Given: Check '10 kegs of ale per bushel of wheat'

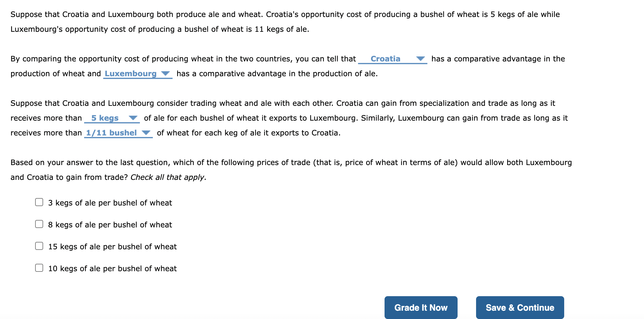Looking at the screenshot, I should pos(39,268).
